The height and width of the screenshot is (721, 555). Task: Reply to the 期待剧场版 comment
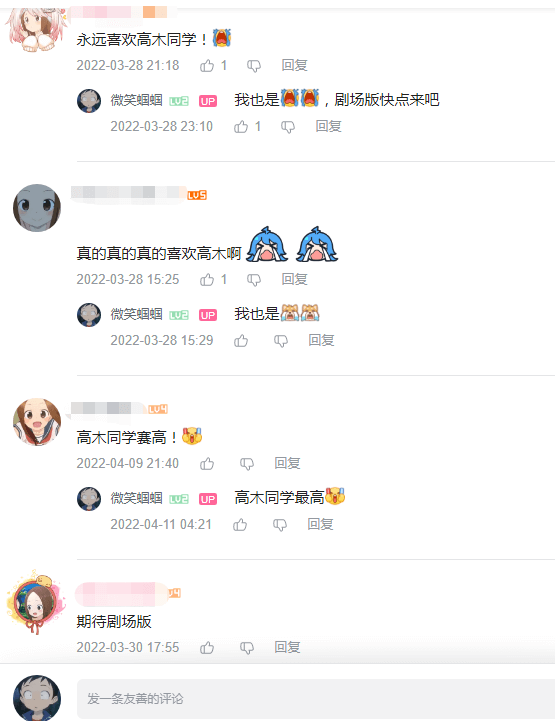point(287,647)
